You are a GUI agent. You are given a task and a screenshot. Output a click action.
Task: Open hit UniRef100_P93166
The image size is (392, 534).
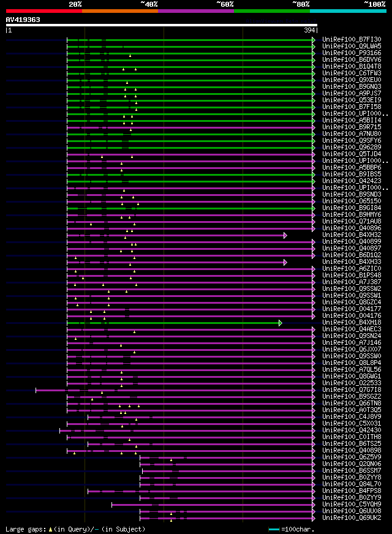(x=352, y=53)
